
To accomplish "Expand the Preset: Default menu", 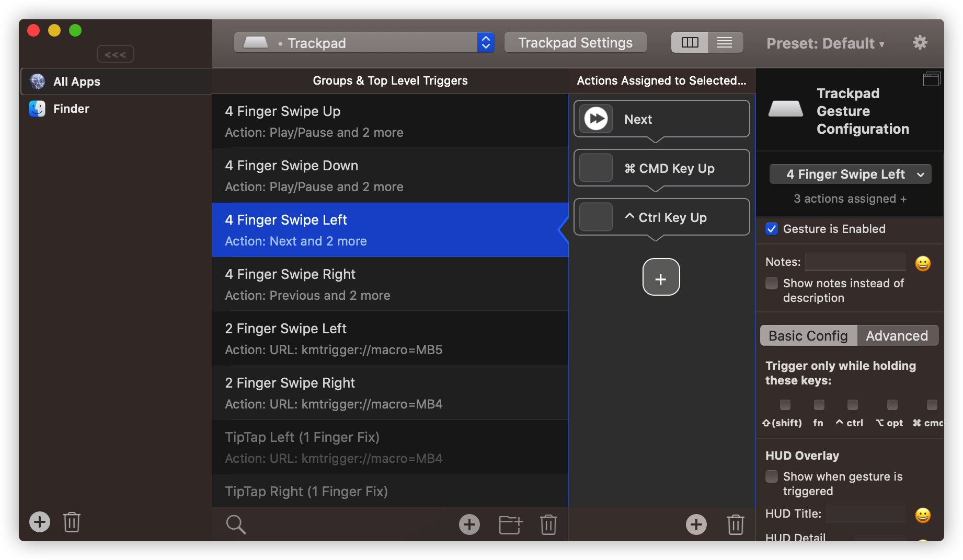I will (825, 43).
